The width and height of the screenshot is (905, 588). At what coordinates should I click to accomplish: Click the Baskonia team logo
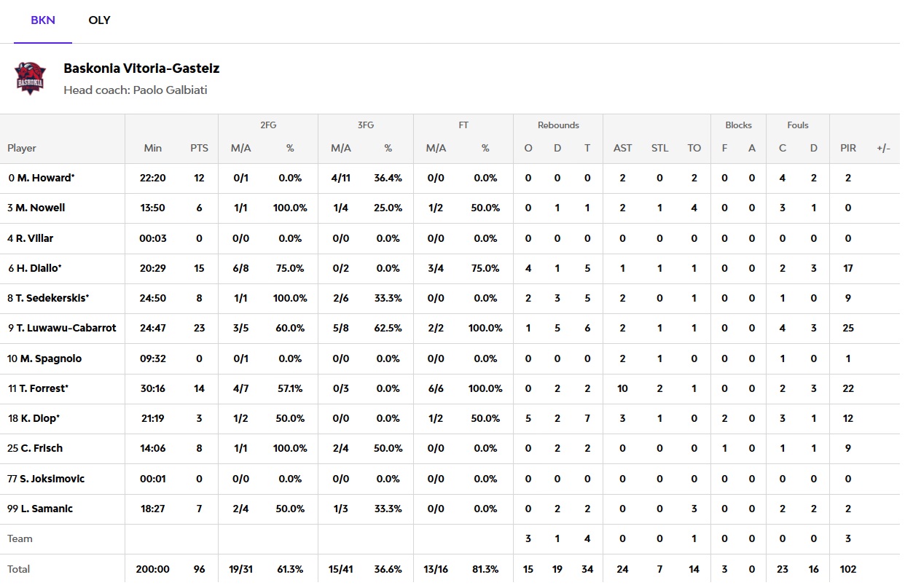31,79
